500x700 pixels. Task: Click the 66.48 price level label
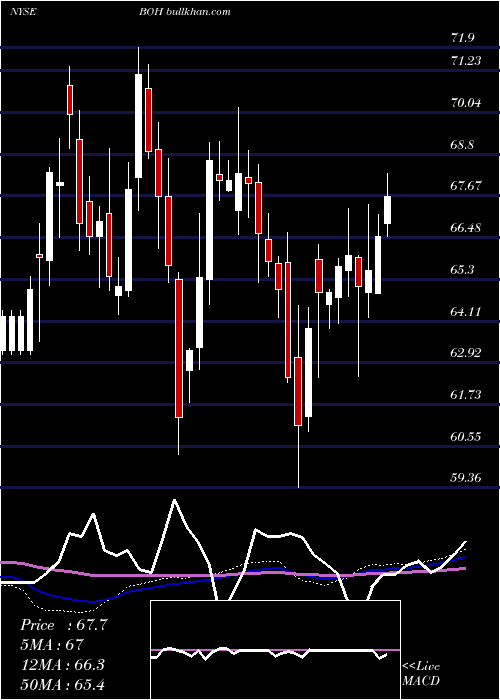click(x=466, y=228)
